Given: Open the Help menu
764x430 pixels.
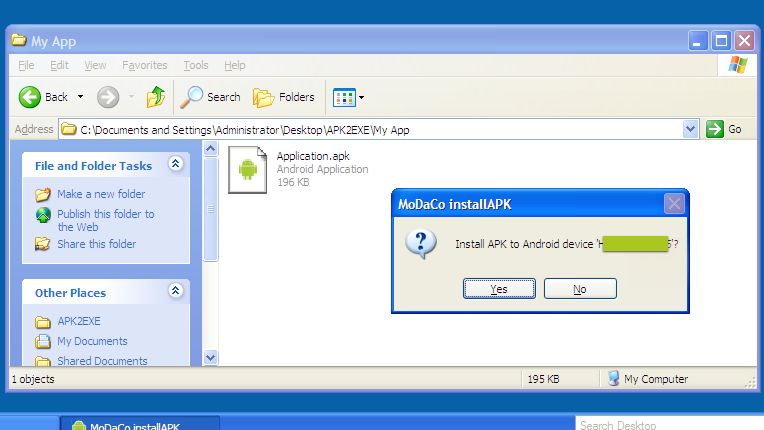Looking at the screenshot, I should click(x=234, y=65).
